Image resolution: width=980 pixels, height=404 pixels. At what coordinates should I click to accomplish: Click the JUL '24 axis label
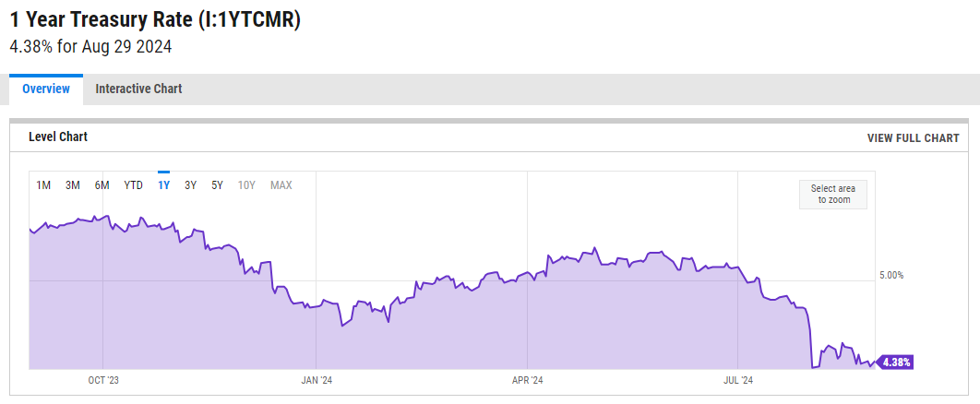(x=738, y=380)
